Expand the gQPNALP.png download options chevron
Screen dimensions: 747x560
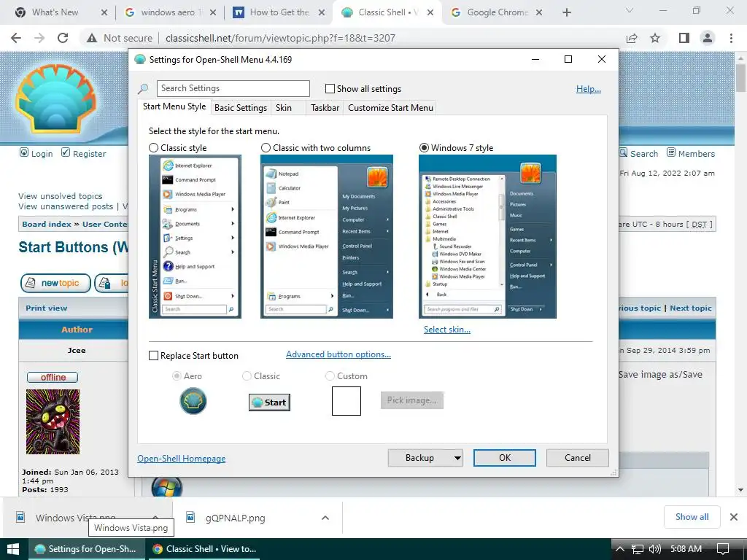tap(325, 518)
